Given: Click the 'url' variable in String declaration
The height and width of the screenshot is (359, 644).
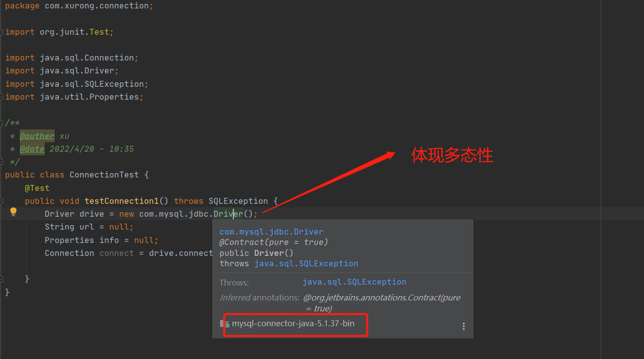Looking at the screenshot, I should [87, 227].
